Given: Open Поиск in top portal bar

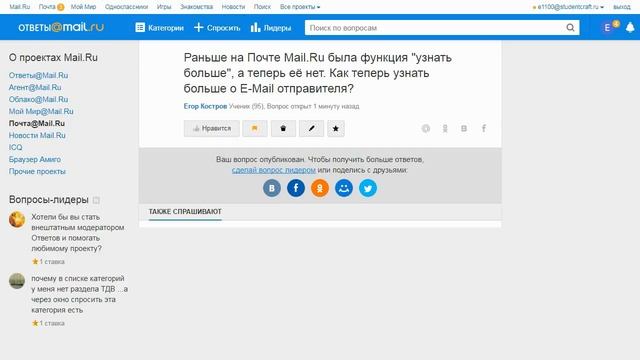Looking at the screenshot, I should point(262,7).
